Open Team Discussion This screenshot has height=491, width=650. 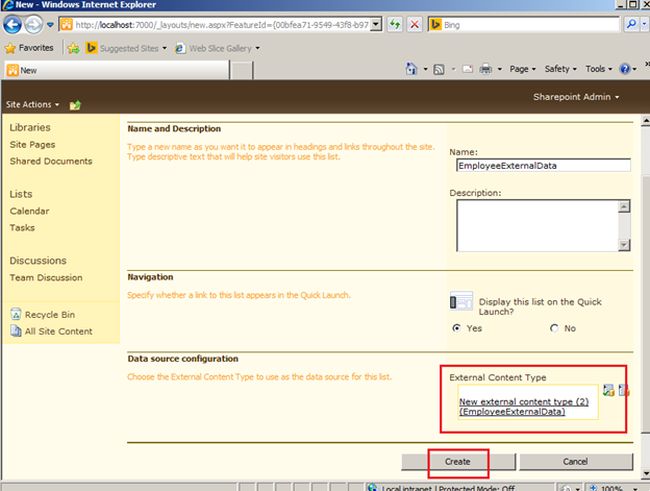click(46, 277)
